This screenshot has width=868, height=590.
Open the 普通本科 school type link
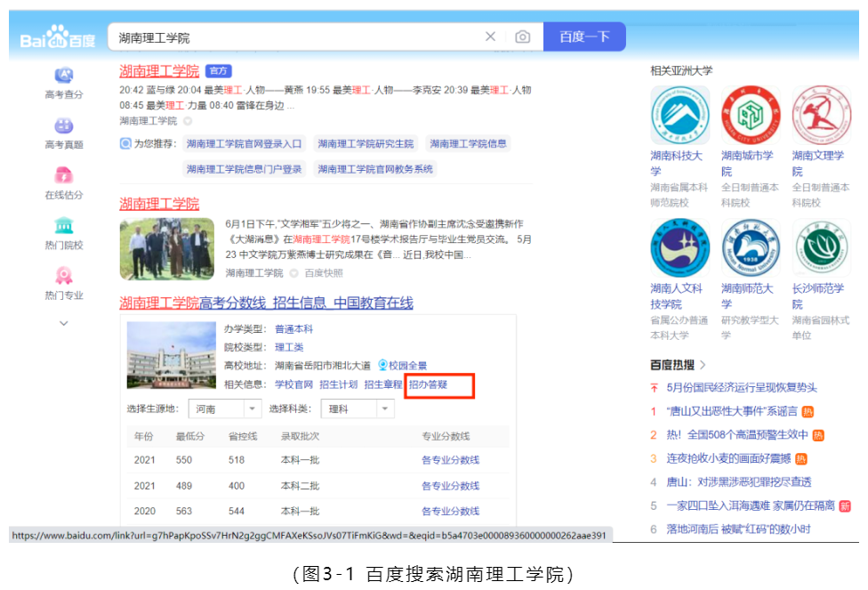tap(294, 329)
